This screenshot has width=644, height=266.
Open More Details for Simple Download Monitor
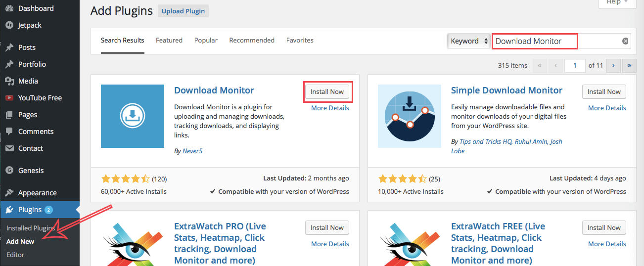pos(607,108)
